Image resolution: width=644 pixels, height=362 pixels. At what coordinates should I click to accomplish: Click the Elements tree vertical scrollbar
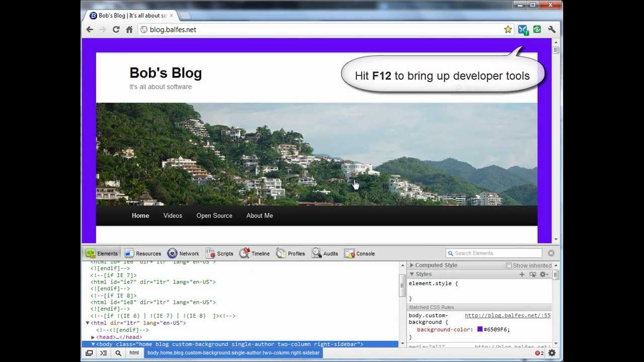[x=402, y=304]
